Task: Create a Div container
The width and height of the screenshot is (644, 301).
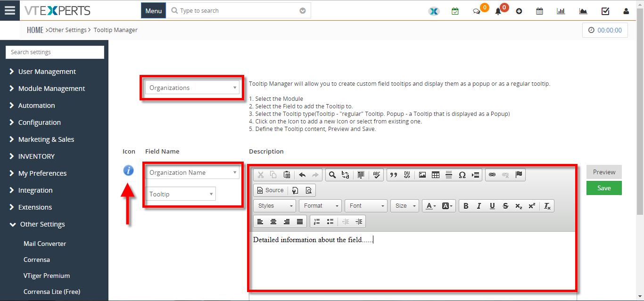Action: pyautogui.click(x=407, y=175)
